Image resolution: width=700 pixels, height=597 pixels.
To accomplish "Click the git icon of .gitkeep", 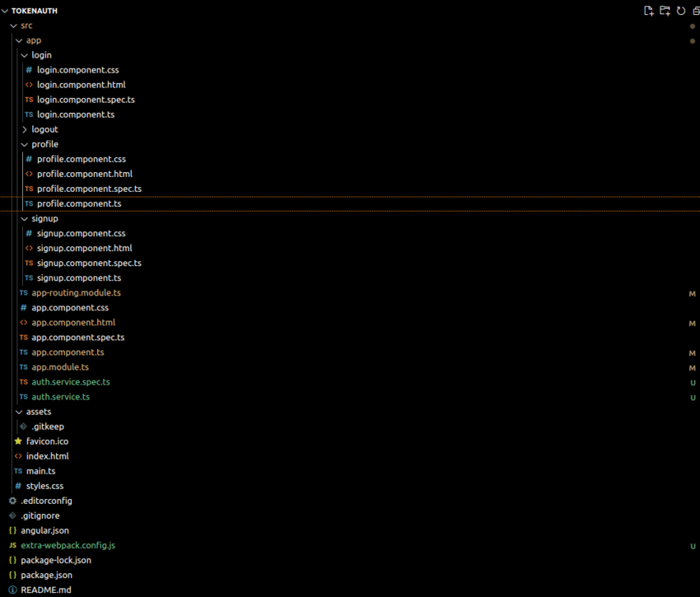I will (x=24, y=427).
